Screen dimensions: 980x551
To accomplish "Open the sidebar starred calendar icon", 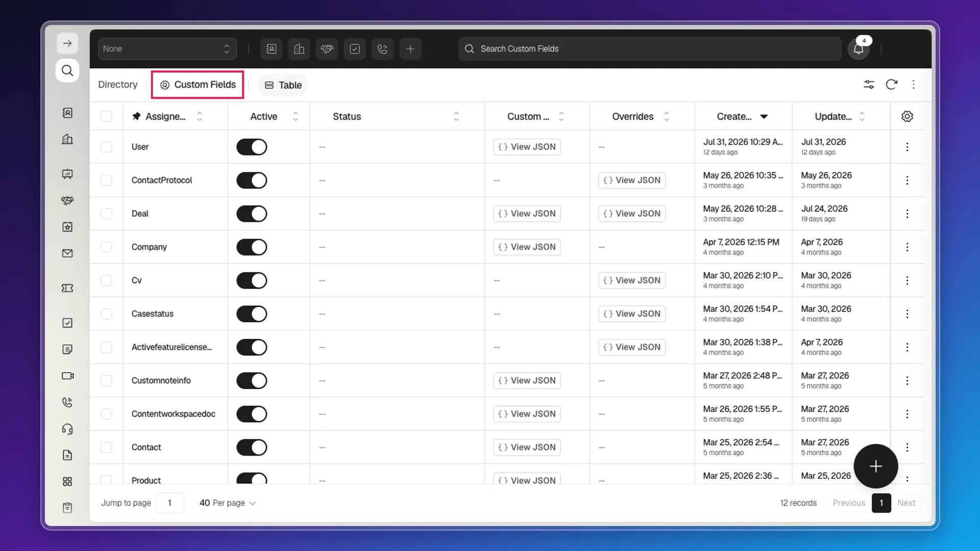I will coord(67,227).
